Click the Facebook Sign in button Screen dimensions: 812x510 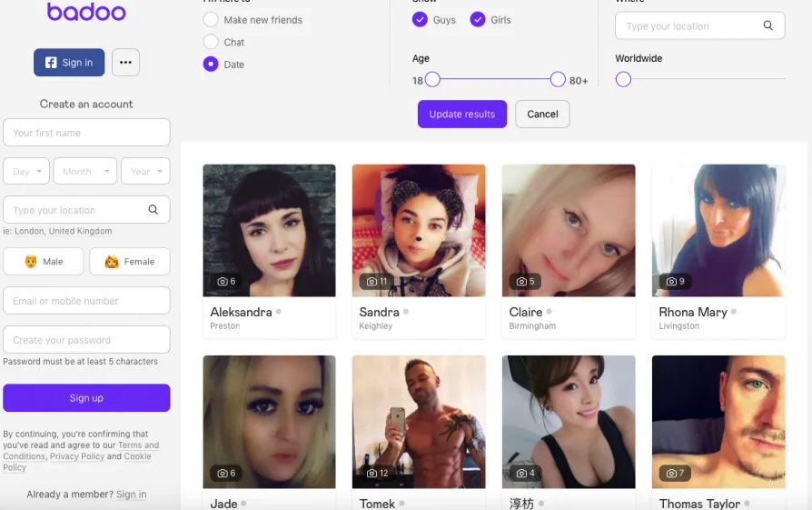tap(69, 62)
